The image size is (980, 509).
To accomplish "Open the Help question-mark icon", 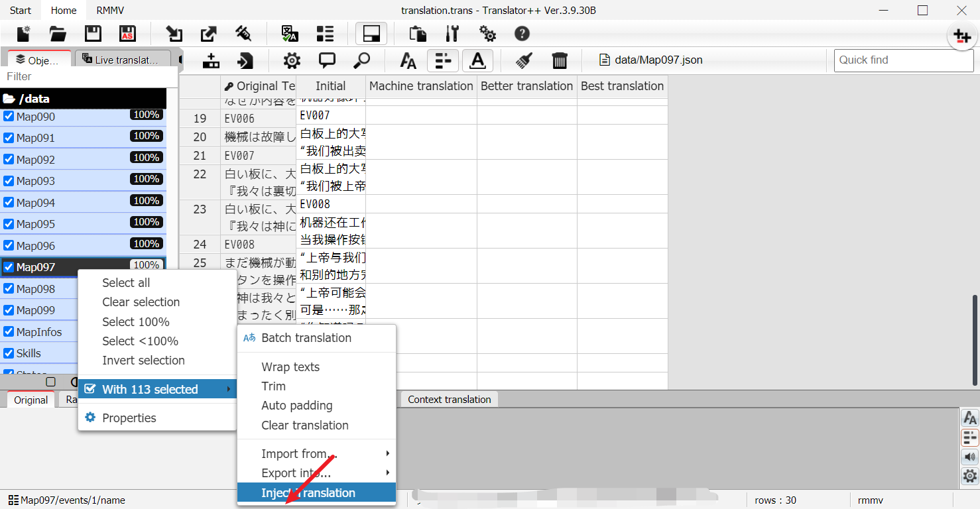I will (522, 33).
